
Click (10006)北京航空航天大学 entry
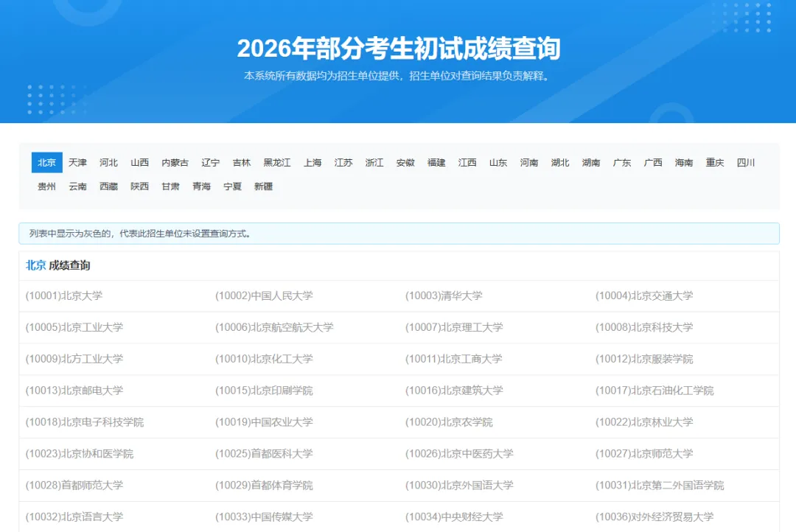click(274, 327)
